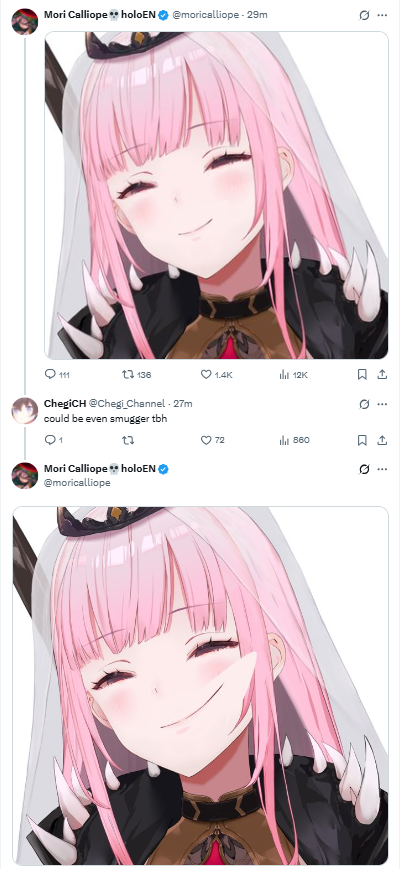This screenshot has height=869, width=402.
Task: View analytics showing 12K views
Action: click(294, 375)
